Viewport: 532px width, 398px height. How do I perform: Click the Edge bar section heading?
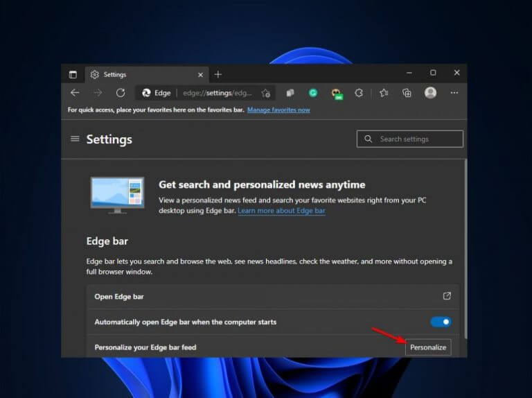point(107,241)
